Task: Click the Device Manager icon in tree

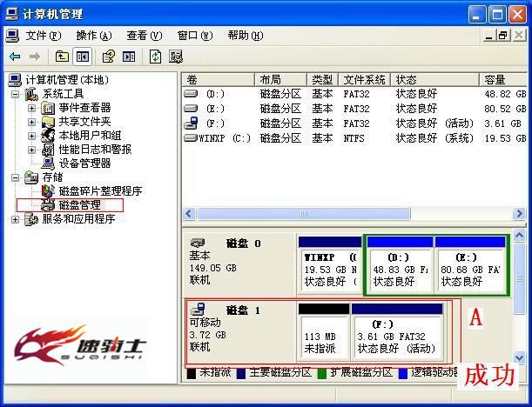Action: click(48, 163)
